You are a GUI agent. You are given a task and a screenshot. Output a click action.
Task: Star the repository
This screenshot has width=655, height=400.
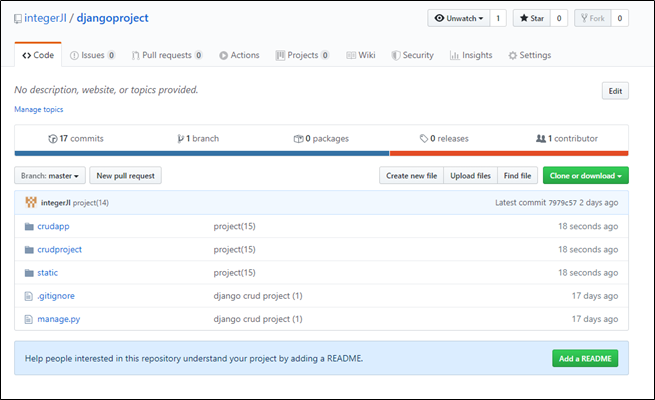click(532, 18)
